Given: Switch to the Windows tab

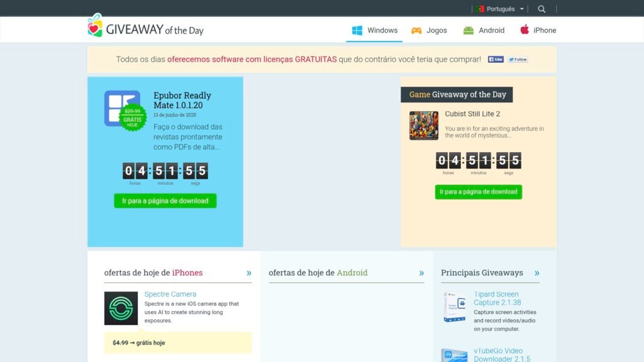Looking at the screenshot, I should [374, 30].
